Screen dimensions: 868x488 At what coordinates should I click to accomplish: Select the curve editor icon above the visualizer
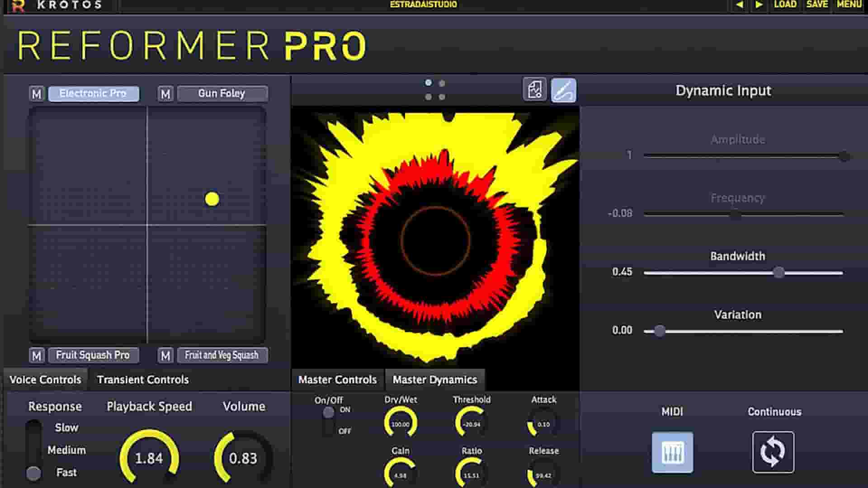pos(564,90)
